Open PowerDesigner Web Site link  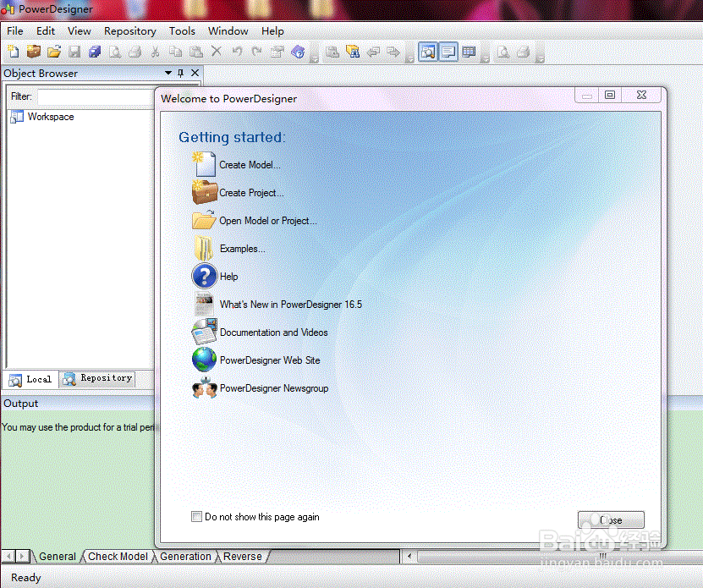tap(270, 360)
